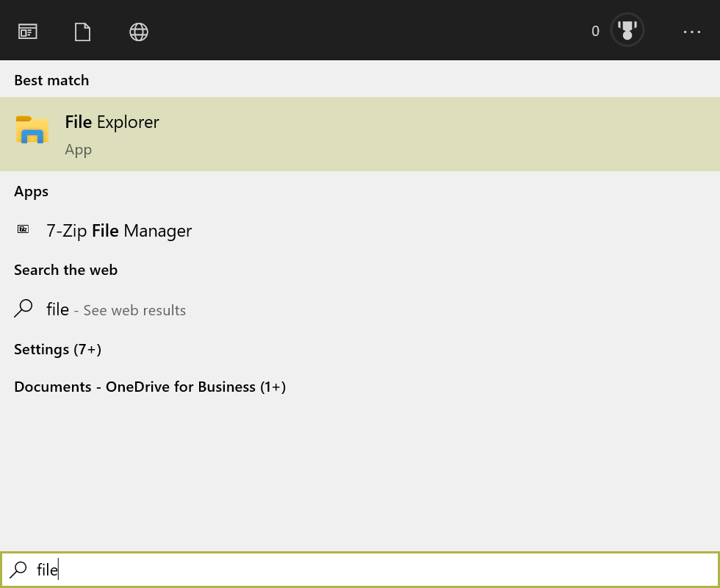The height and width of the screenshot is (588, 720).
Task: Click the rewards points count 0
Action: pyautogui.click(x=595, y=31)
